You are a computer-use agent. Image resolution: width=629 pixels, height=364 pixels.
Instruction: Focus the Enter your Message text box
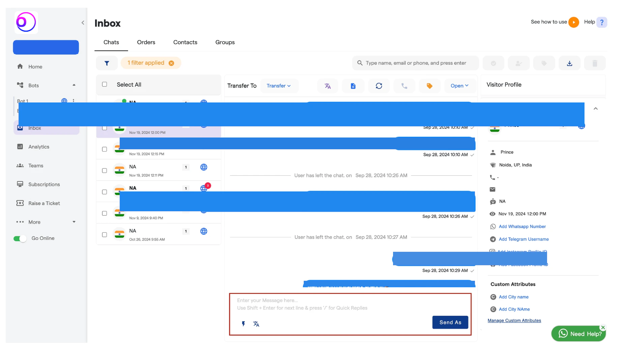[350, 304]
